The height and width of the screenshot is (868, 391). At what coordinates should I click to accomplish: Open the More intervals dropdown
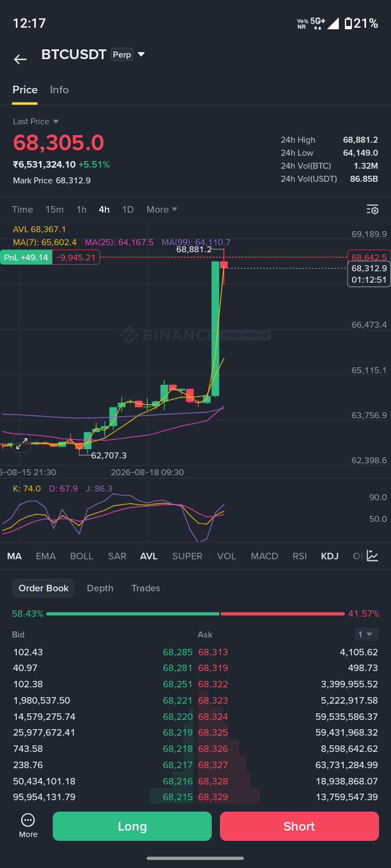[x=162, y=209]
